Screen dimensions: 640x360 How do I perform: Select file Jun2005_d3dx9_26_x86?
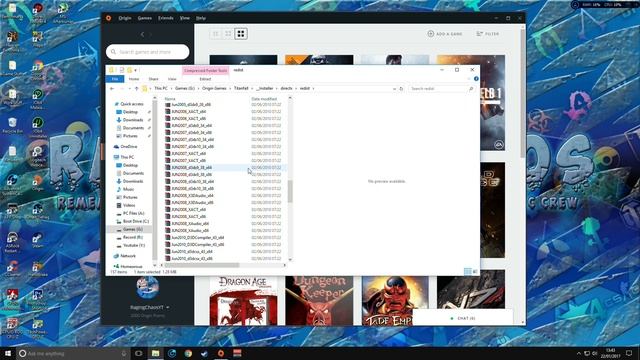click(x=191, y=104)
